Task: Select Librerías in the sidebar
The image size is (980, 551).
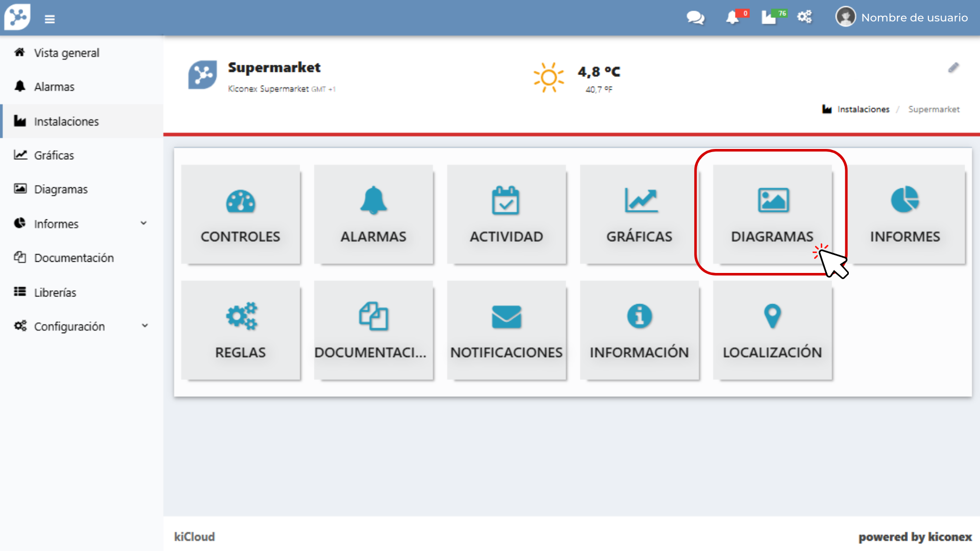Action: 55,292
